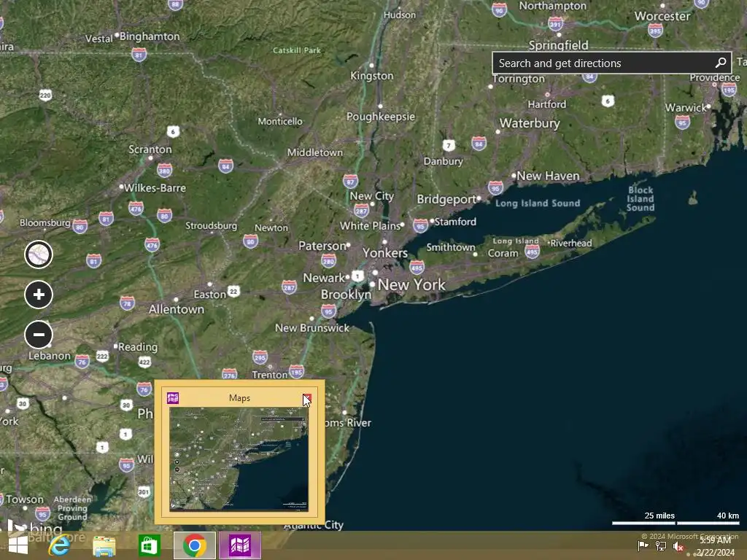
Task: Click the Torrington label
Action: [519, 79]
